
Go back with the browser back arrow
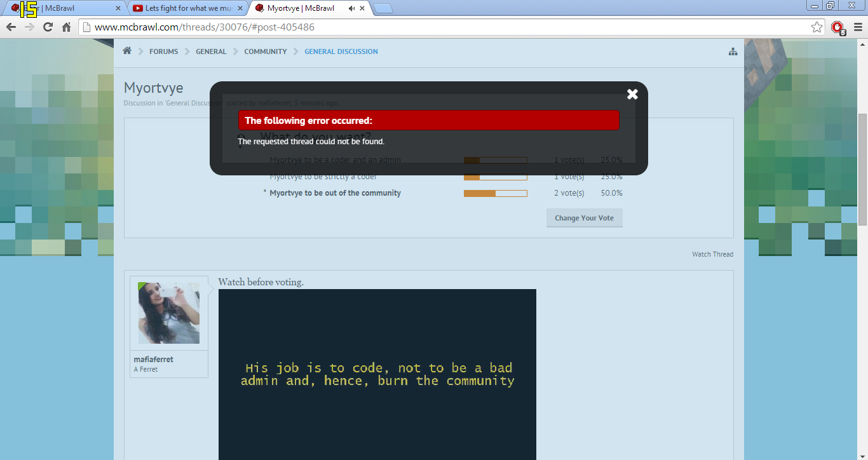coord(11,27)
